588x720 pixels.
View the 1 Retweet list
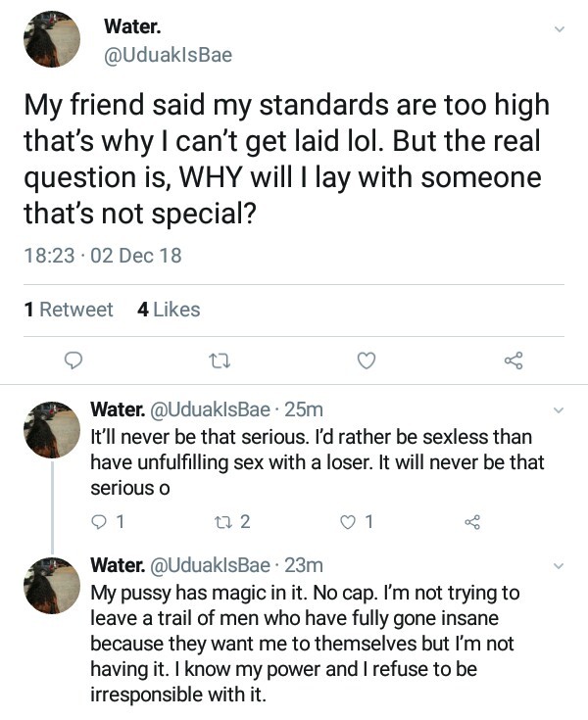[x=69, y=310]
